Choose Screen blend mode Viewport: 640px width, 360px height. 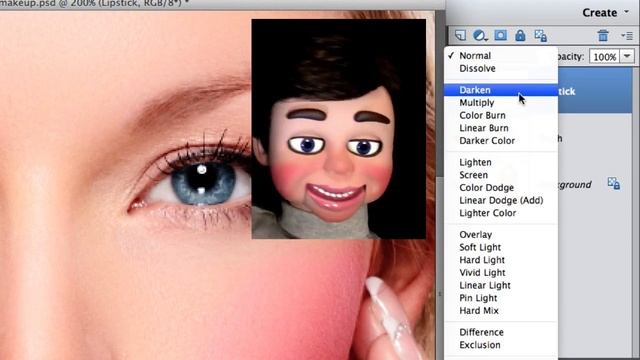(501, 175)
